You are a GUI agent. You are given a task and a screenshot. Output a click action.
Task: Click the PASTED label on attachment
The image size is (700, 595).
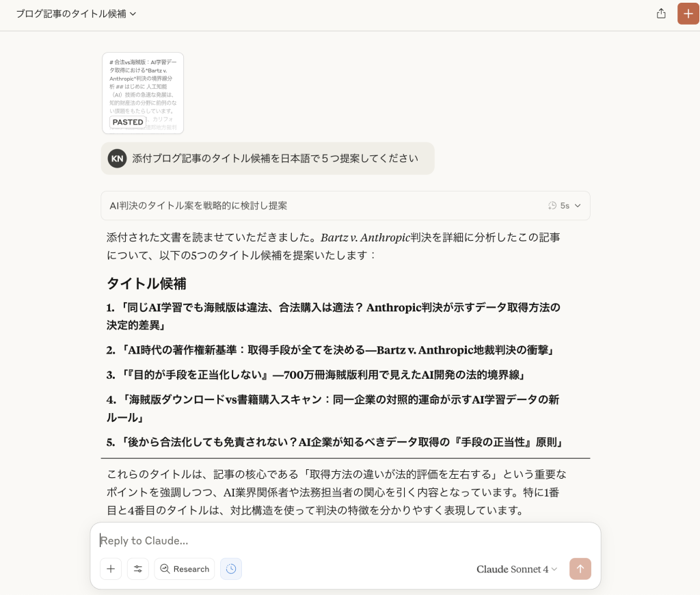[x=128, y=122]
